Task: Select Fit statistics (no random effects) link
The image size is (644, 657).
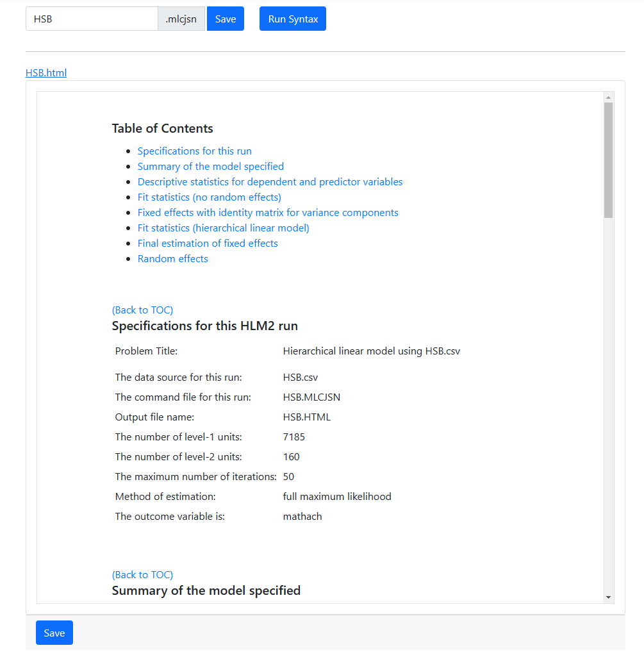Action: 209,197
